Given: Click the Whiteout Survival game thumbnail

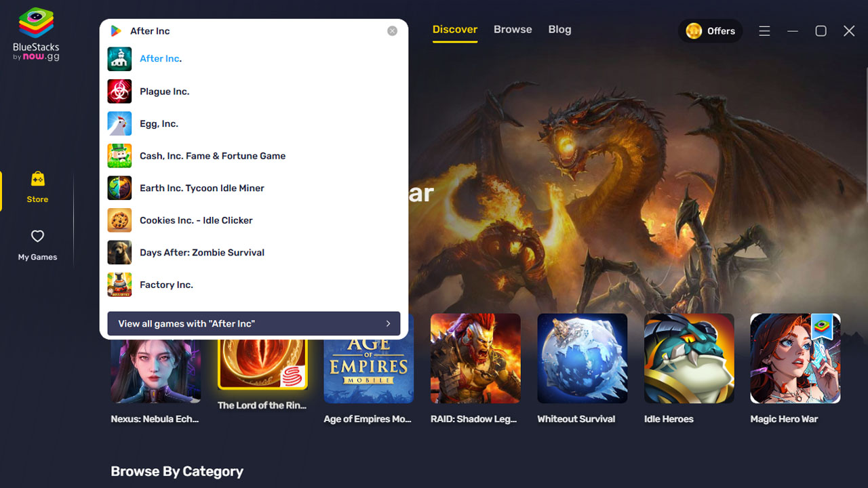Looking at the screenshot, I should (x=582, y=359).
